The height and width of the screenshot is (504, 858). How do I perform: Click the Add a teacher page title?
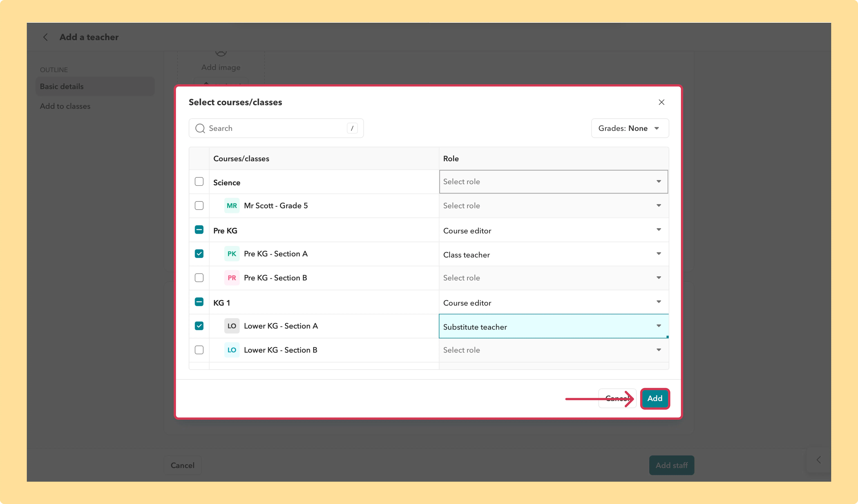[89, 37]
